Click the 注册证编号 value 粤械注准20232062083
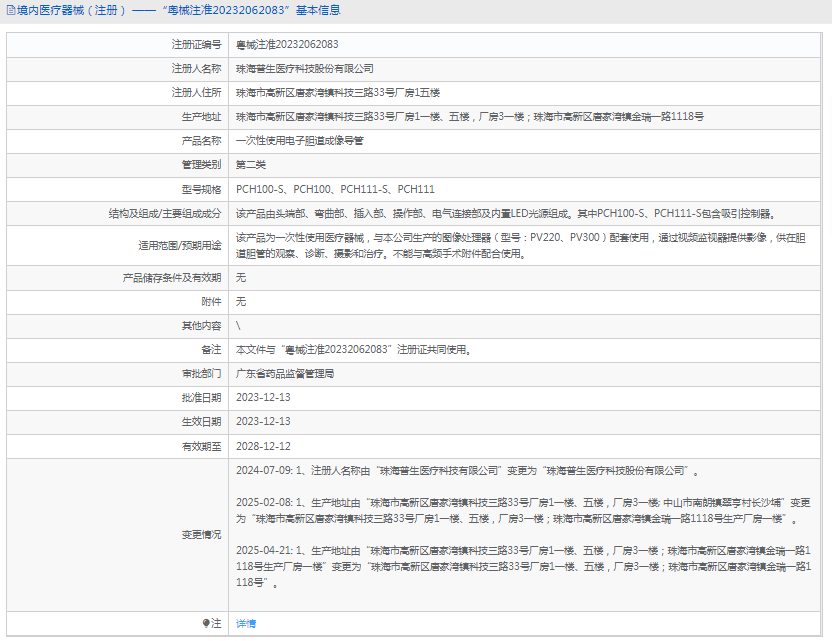The width and height of the screenshot is (832, 641). 287,45
